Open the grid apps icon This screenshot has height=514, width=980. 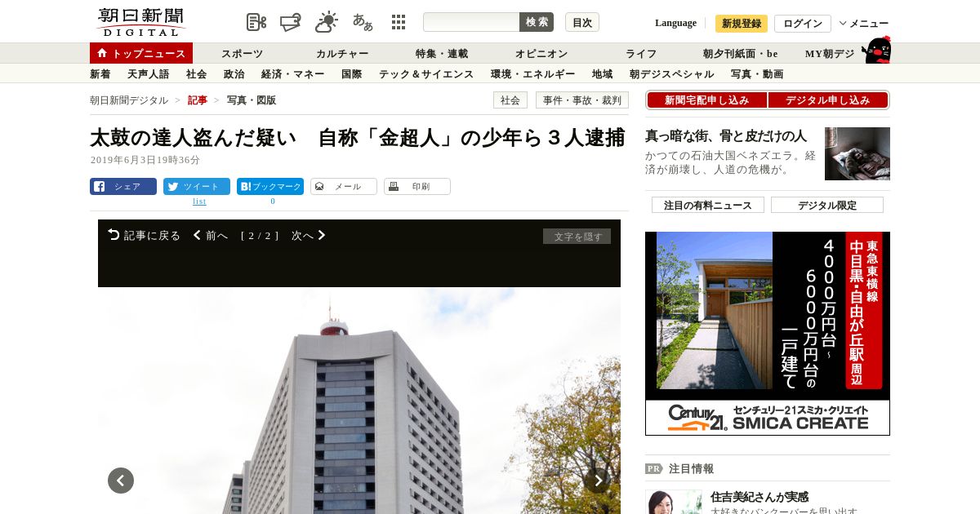pyautogui.click(x=399, y=22)
